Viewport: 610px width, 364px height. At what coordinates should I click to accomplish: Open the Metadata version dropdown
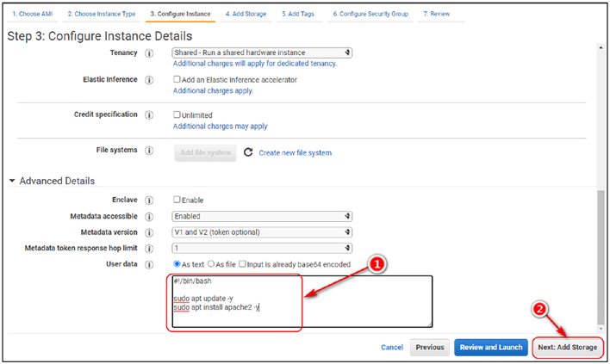tap(262, 232)
